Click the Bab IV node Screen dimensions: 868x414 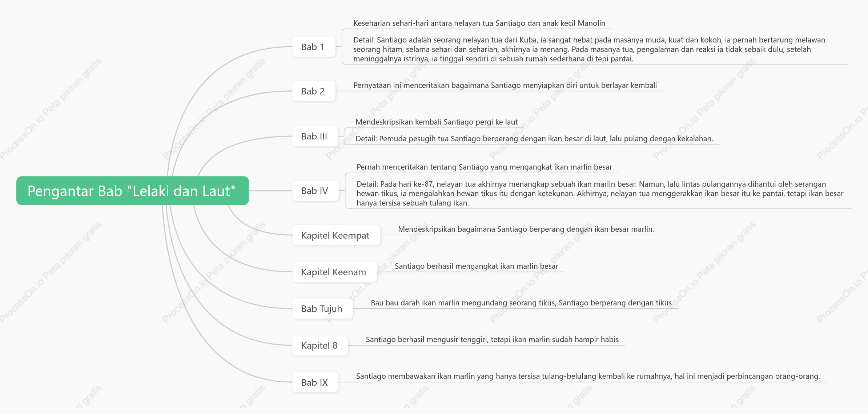click(x=315, y=191)
